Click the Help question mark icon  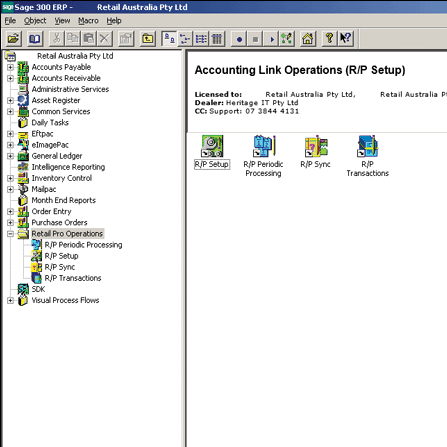coord(330,39)
